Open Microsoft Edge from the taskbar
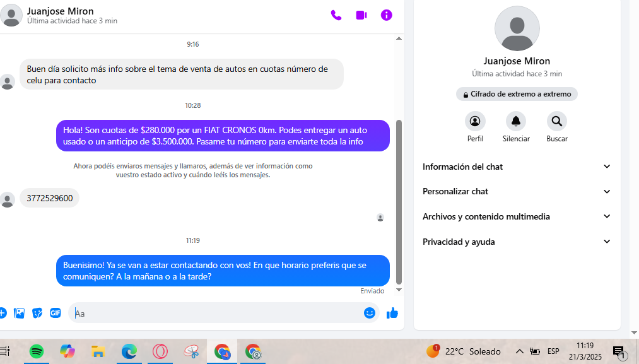The width and height of the screenshot is (639, 364). (x=129, y=351)
